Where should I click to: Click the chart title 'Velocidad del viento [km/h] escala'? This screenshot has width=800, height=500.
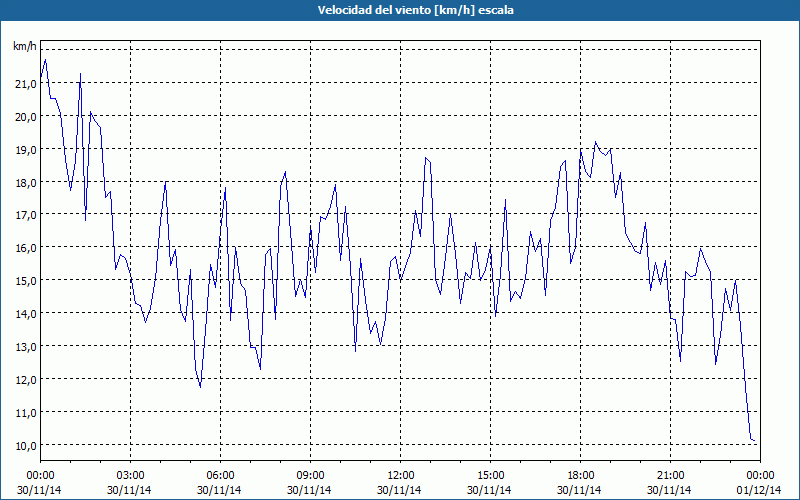click(x=415, y=10)
